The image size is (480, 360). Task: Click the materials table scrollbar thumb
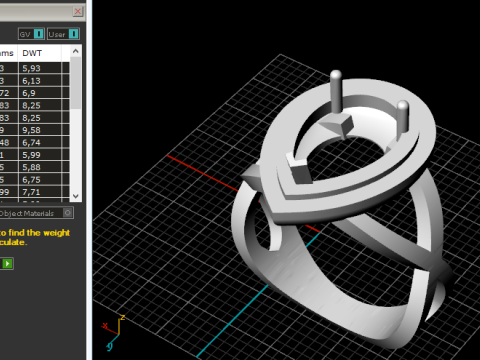click(76, 83)
